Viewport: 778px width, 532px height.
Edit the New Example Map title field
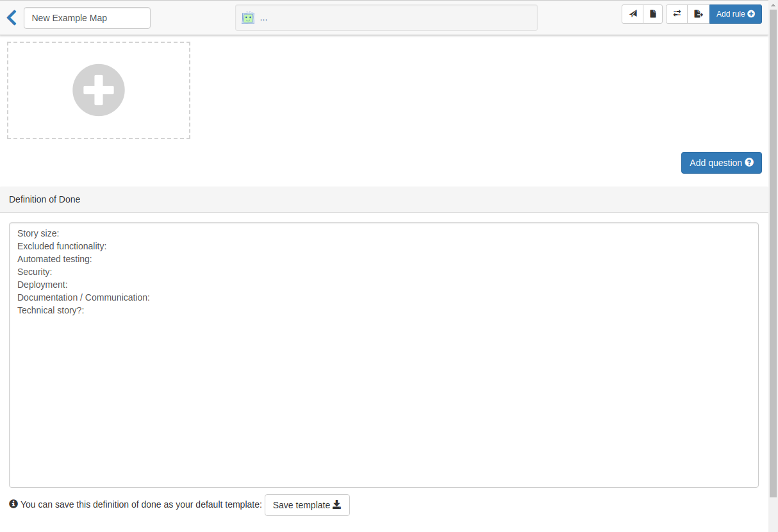pyautogui.click(x=87, y=18)
